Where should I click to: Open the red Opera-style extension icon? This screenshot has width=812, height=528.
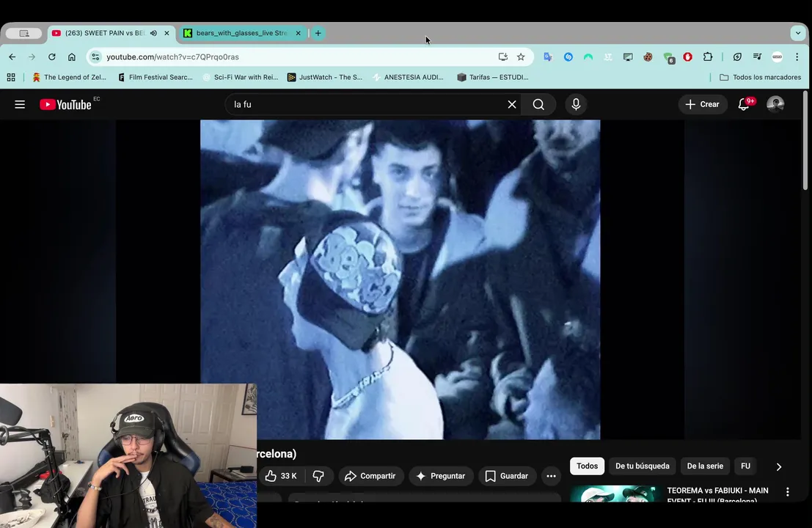(x=688, y=57)
